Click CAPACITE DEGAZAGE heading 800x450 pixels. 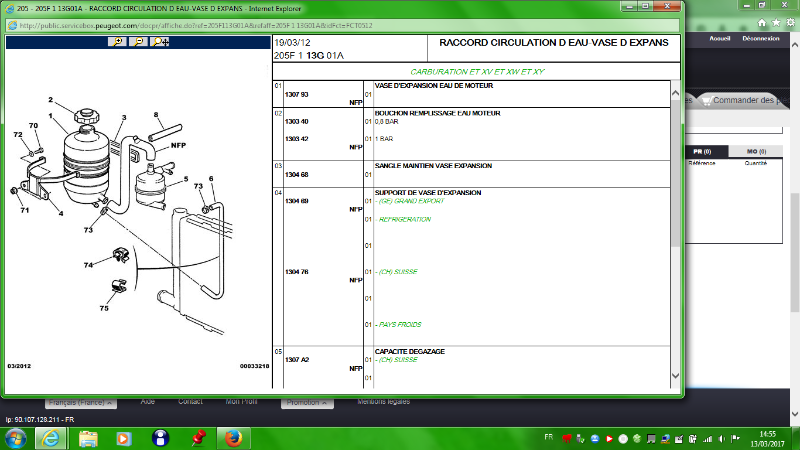click(410, 352)
